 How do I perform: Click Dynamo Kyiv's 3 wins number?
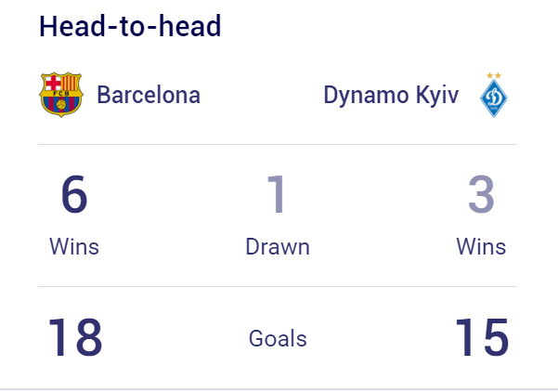481,194
